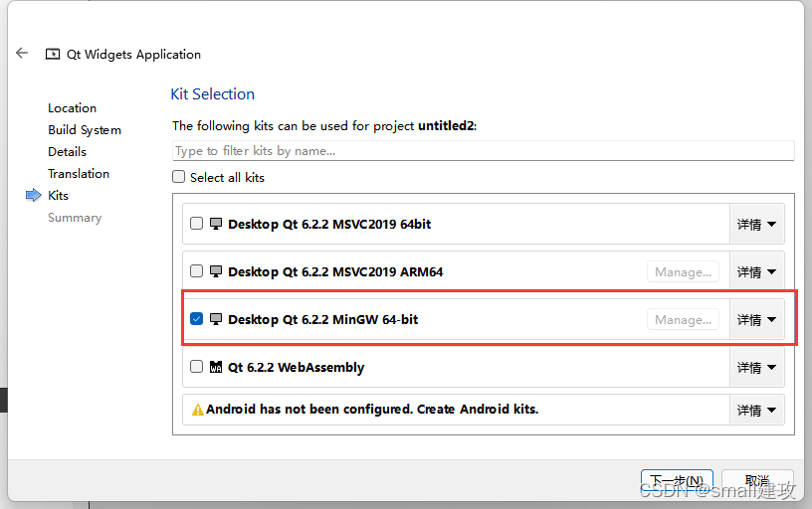
Task: Click the back arrow icon
Action: click(22, 53)
